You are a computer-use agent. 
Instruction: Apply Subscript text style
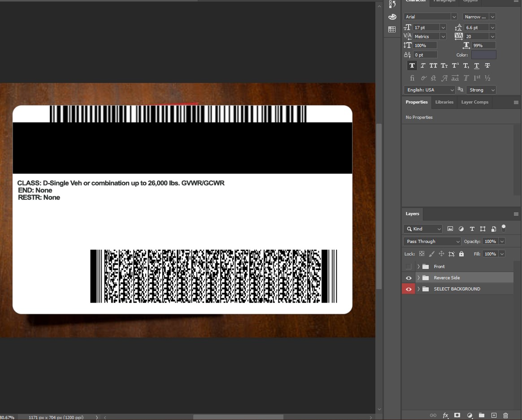pos(466,65)
